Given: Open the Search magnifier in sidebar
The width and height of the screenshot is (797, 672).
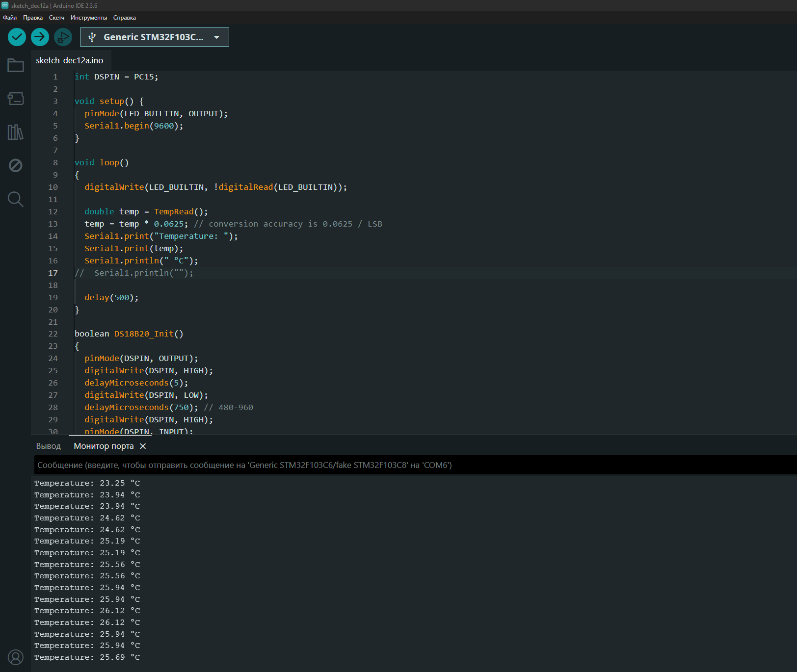Looking at the screenshot, I should (16, 199).
